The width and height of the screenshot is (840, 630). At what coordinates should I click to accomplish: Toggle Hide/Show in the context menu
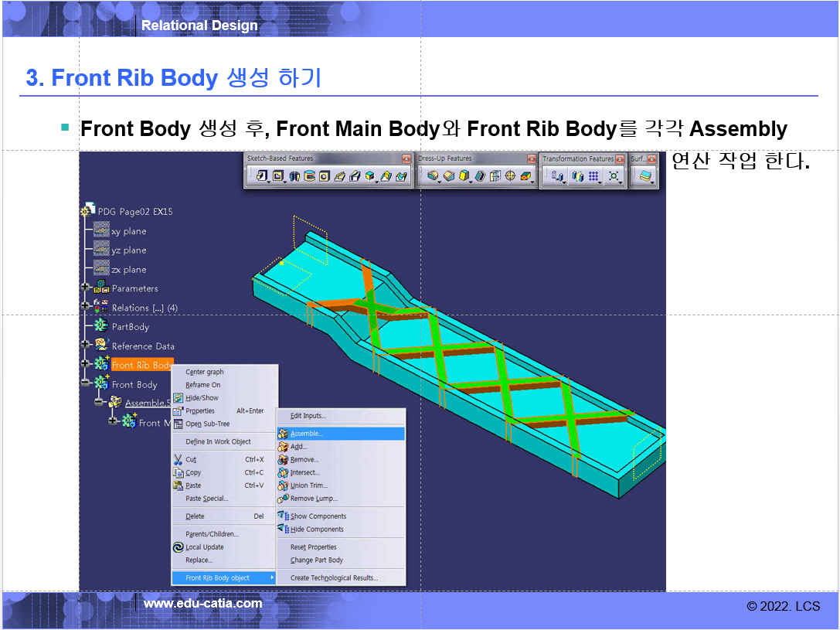(x=202, y=397)
